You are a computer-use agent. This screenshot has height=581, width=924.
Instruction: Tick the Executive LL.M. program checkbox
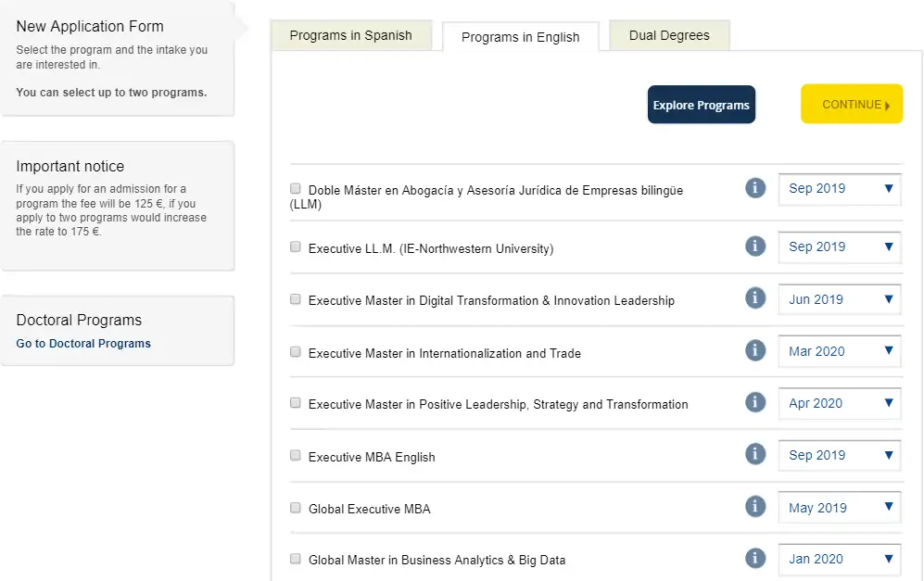295,245
